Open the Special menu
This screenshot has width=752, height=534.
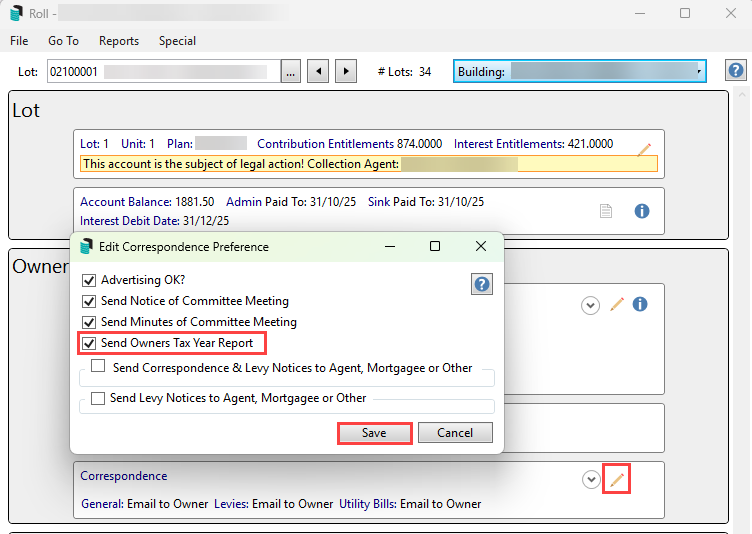click(177, 41)
